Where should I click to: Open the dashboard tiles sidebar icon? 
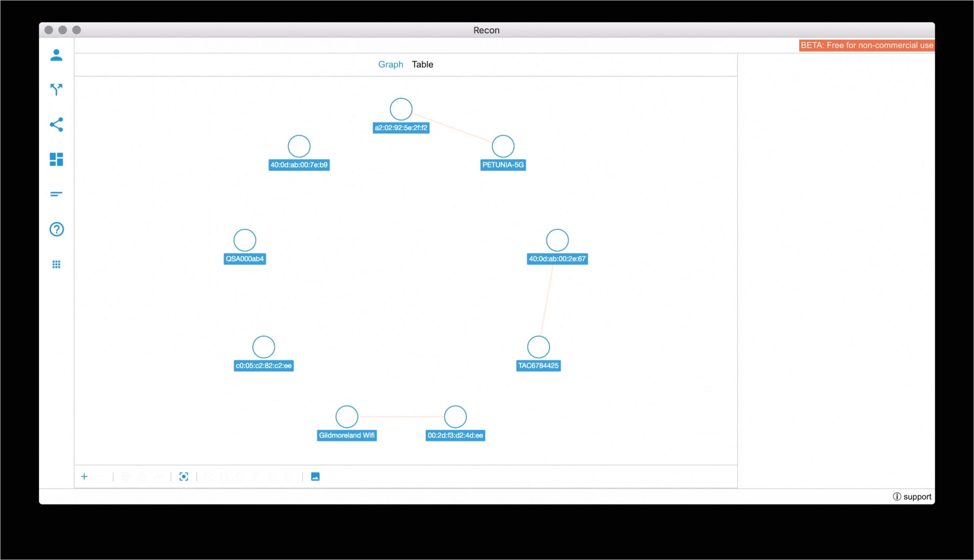click(56, 159)
